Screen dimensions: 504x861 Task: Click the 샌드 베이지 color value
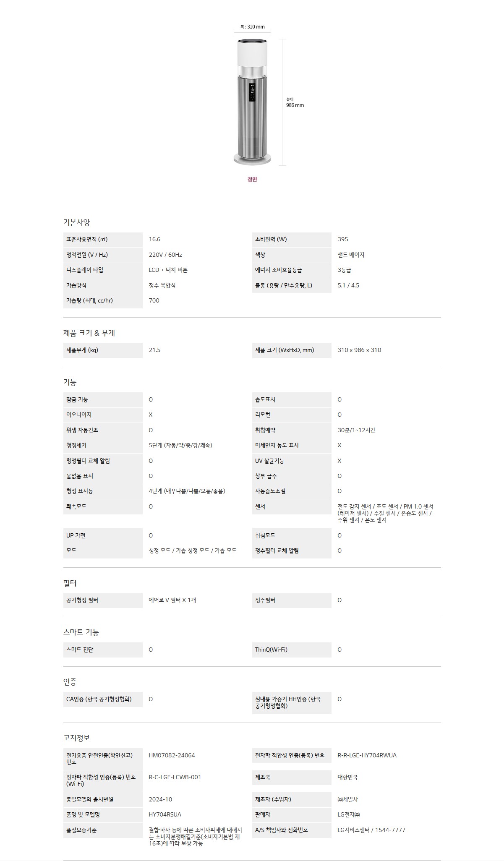[351, 255]
